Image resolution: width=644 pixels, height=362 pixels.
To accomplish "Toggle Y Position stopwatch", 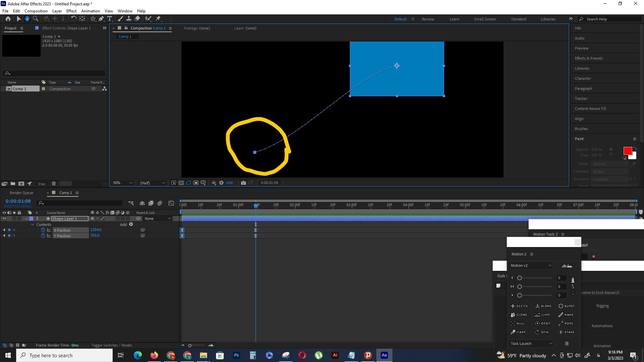I will pos(43,236).
